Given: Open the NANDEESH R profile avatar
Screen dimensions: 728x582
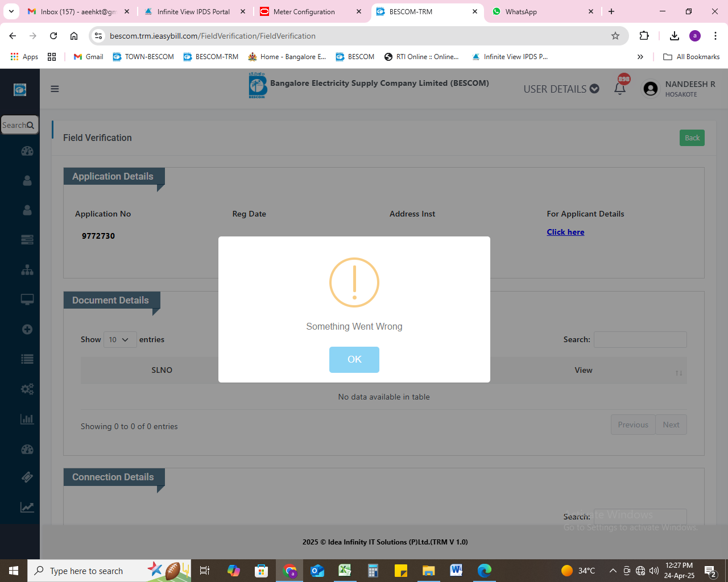Looking at the screenshot, I should (650, 89).
